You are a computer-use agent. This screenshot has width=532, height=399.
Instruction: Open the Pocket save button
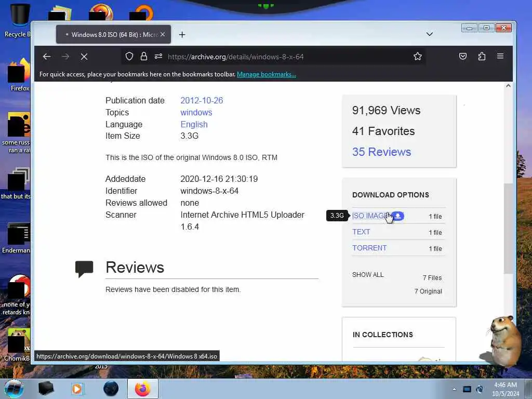[463, 56]
